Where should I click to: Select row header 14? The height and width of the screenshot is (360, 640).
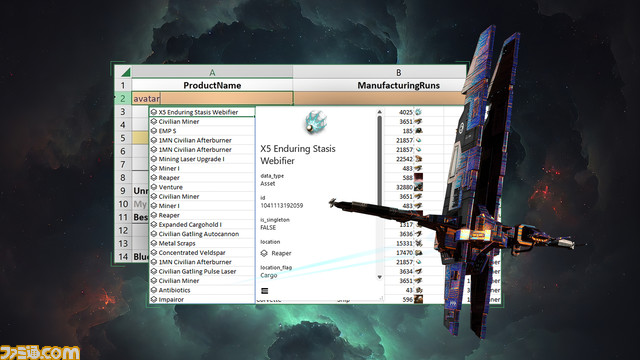pos(123,257)
